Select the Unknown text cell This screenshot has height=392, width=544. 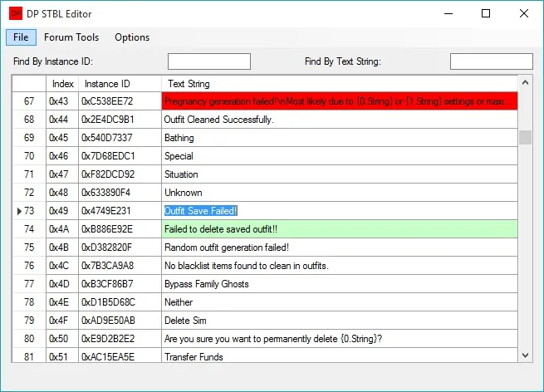(340, 193)
